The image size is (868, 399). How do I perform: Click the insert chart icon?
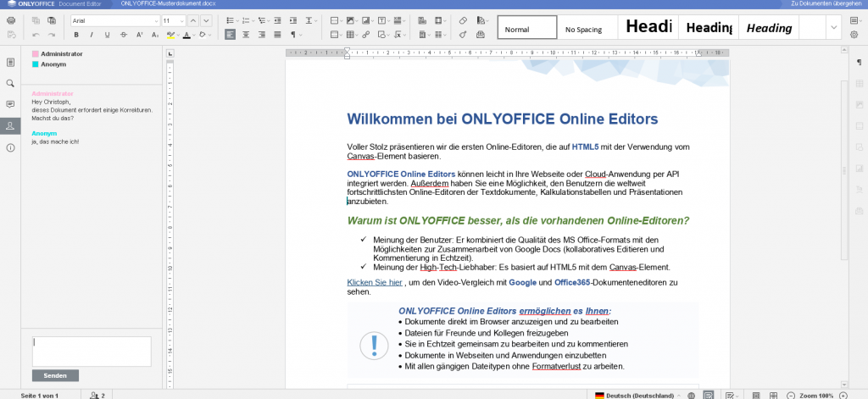pos(368,21)
